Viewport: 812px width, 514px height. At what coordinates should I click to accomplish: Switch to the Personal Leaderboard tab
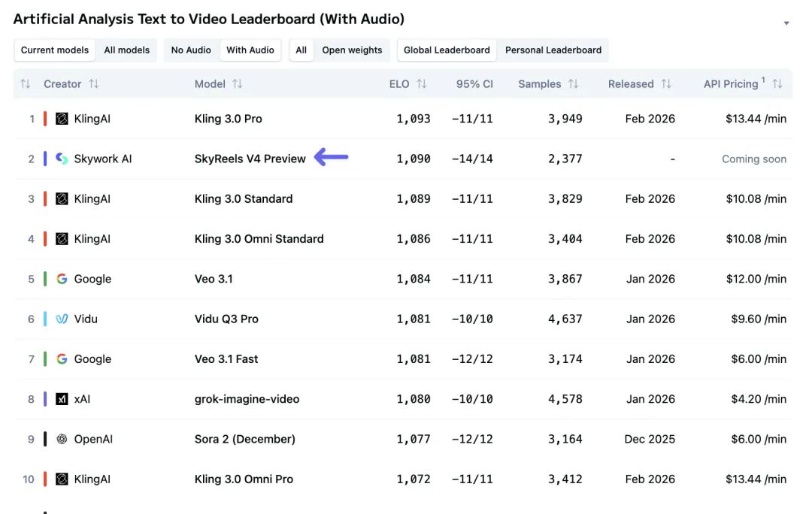(553, 50)
